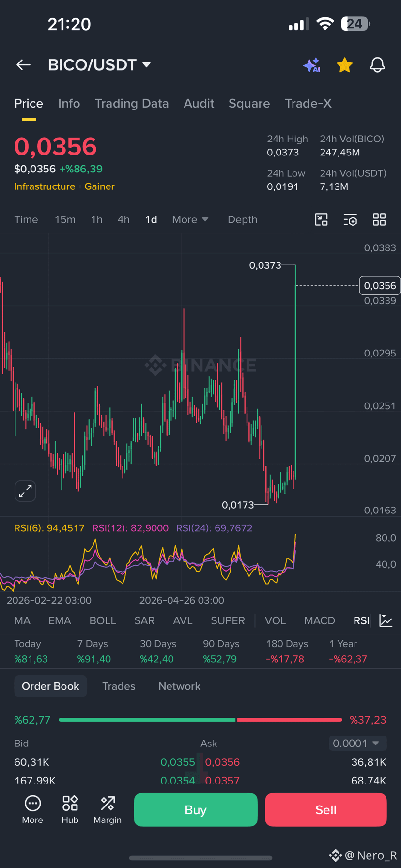The width and height of the screenshot is (401, 868).
Task: Open price alert bell icon
Action: (x=377, y=65)
